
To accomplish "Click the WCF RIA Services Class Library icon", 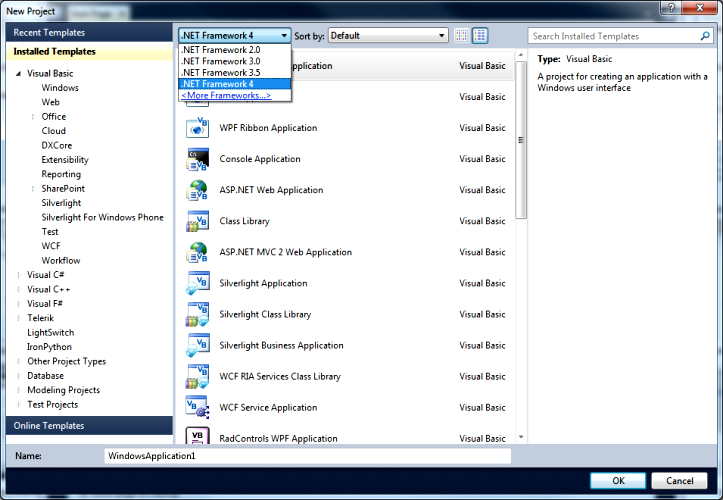I will (197, 376).
